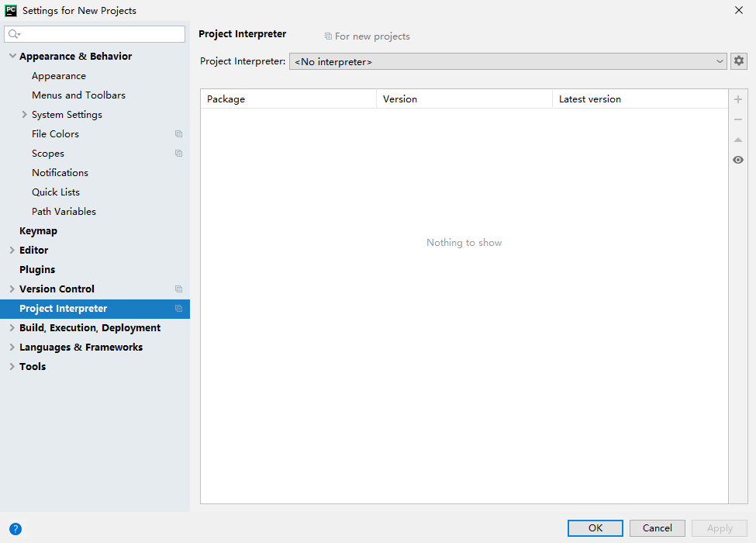The image size is (756, 543).
Task: Expand the Tools section
Action: [12, 366]
